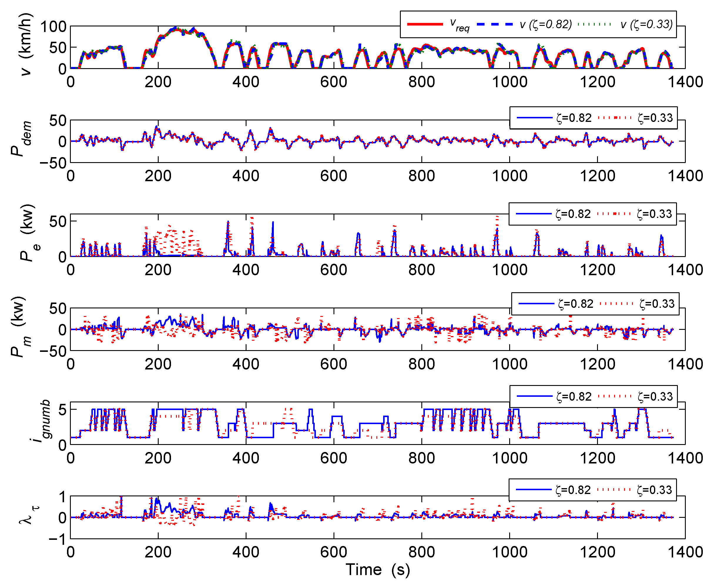Click the 100 tick label on velocity axis

point(53,27)
